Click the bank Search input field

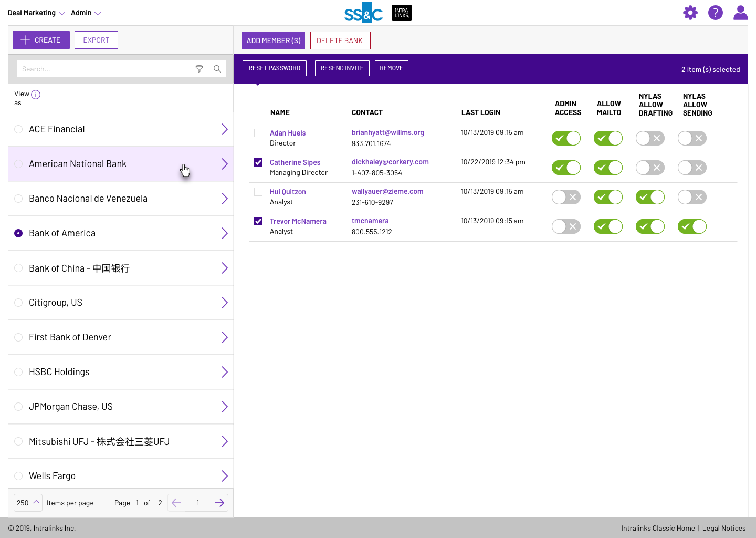point(103,69)
